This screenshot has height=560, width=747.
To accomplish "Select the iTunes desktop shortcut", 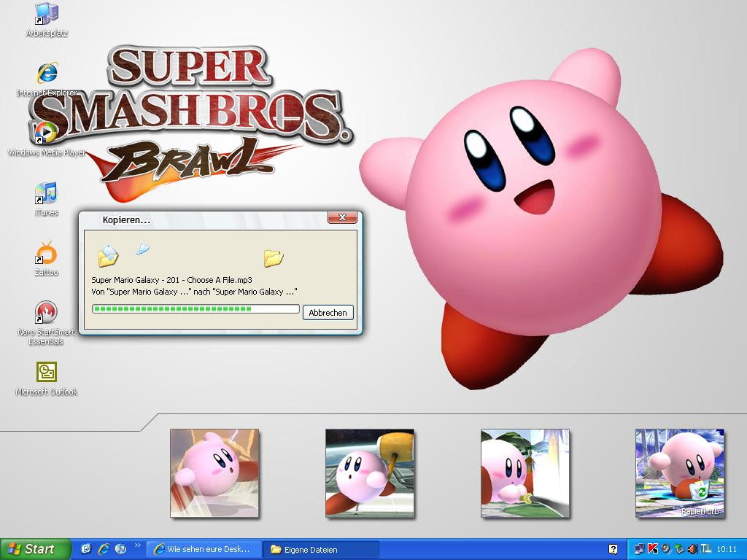I will click(x=46, y=193).
